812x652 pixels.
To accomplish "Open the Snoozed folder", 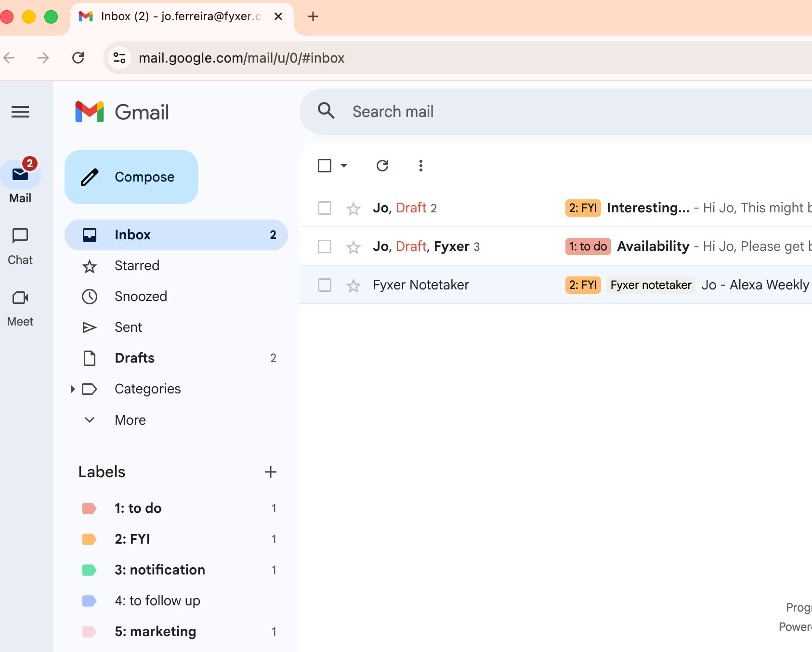I will click(x=176, y=297).
